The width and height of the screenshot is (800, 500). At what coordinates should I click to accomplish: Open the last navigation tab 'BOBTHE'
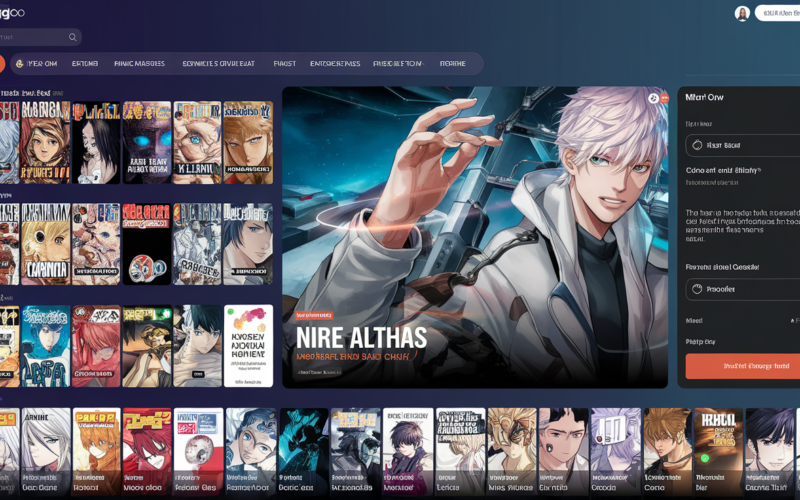[x=453, y=64]
